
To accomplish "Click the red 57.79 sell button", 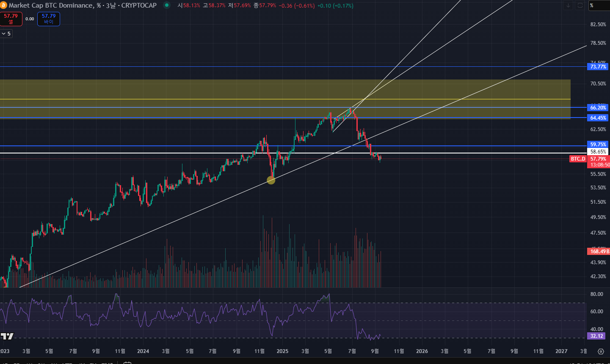I will (11, 19).
